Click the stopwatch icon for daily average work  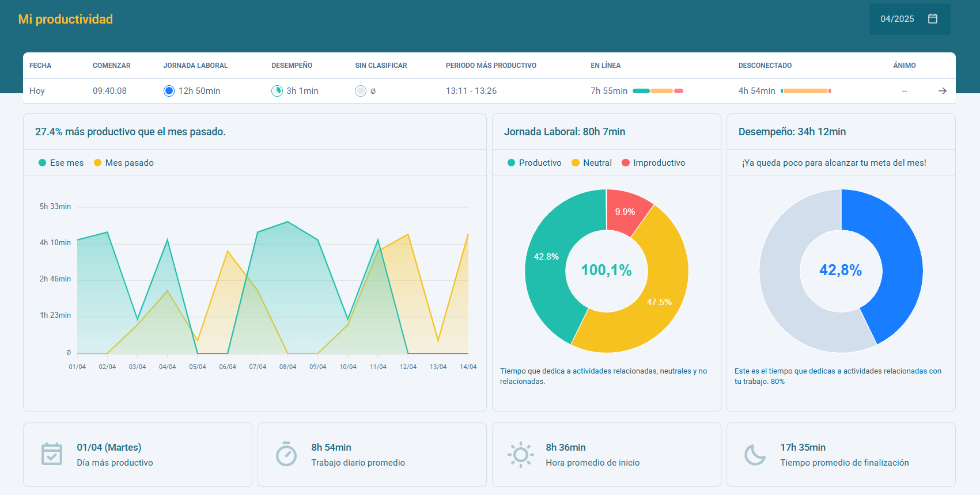click(286, 454)
